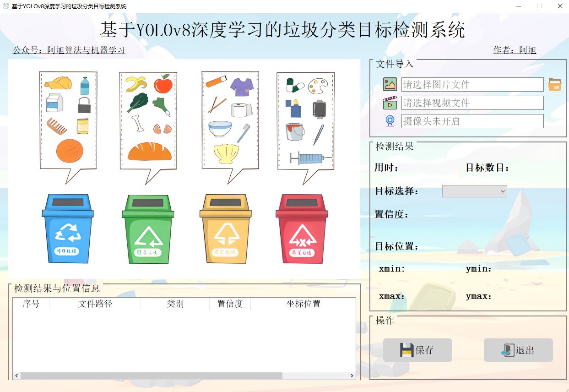
Task: Click the red hazardous waste bin image
Action: pos(302,229)
